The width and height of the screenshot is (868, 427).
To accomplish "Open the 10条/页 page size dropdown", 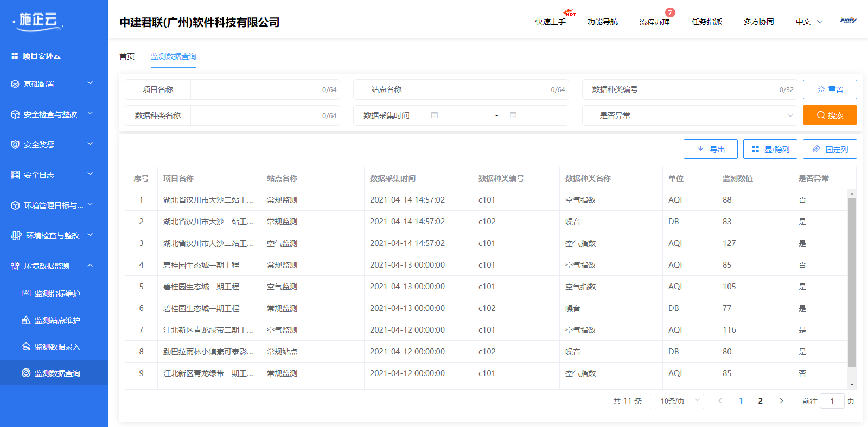I will click(x=676, y=401).
